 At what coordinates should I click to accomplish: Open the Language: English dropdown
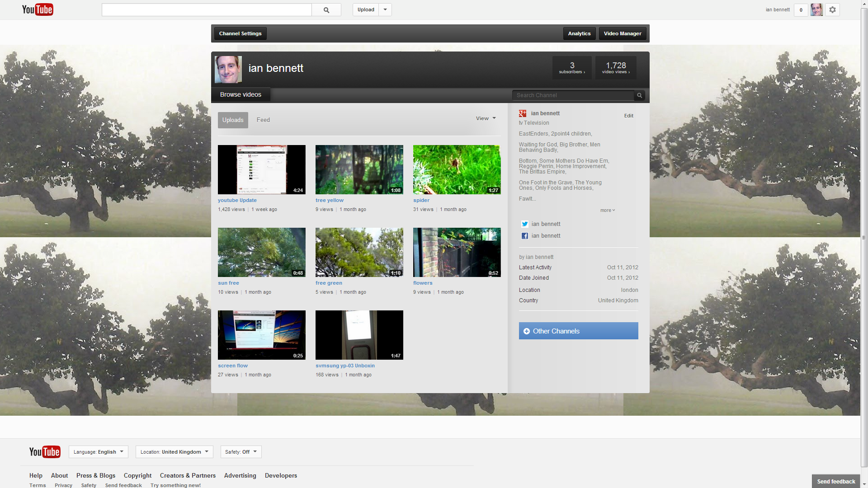pyautogui.click(x=98, y=452)
